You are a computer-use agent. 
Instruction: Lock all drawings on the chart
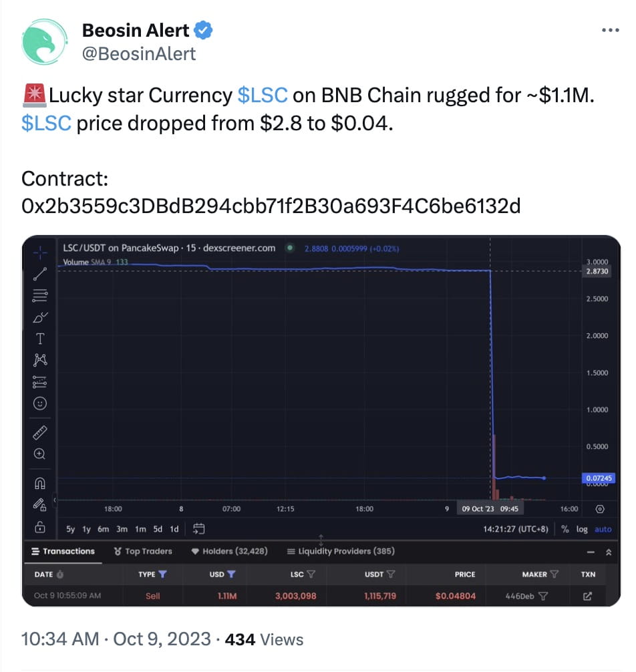pos(40,528)
